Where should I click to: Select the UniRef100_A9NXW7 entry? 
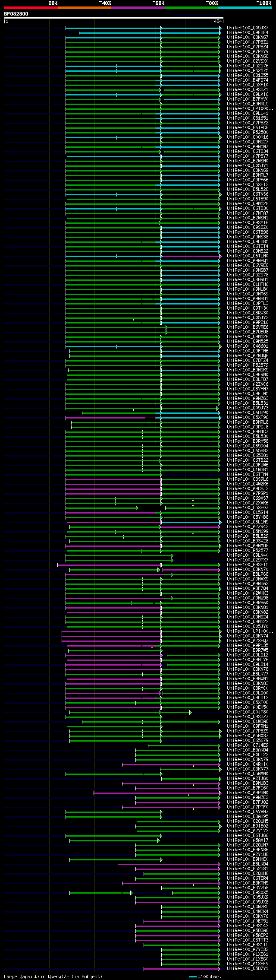[248, 146]
